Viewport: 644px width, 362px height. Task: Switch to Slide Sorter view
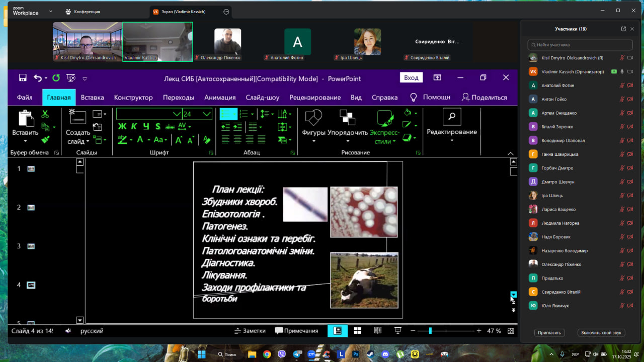point(358,331)
